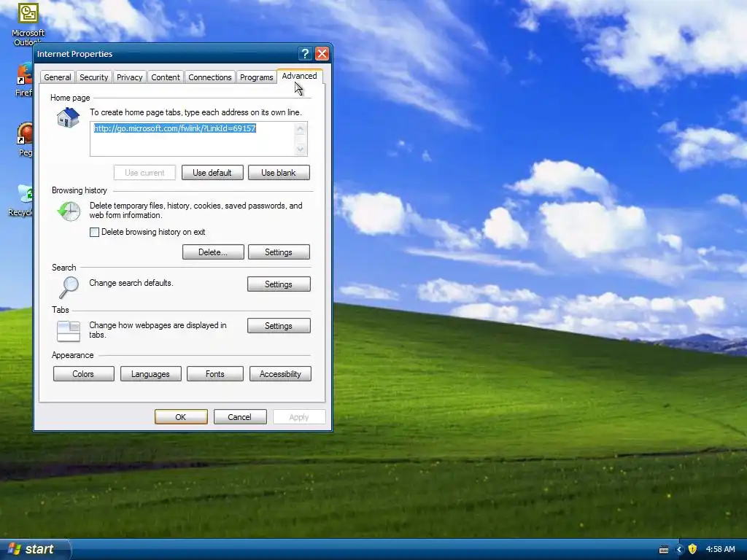The height and width of the screenshot is (560, 747).
Task: Click the security shield tray icon
Action: [692, 549]
